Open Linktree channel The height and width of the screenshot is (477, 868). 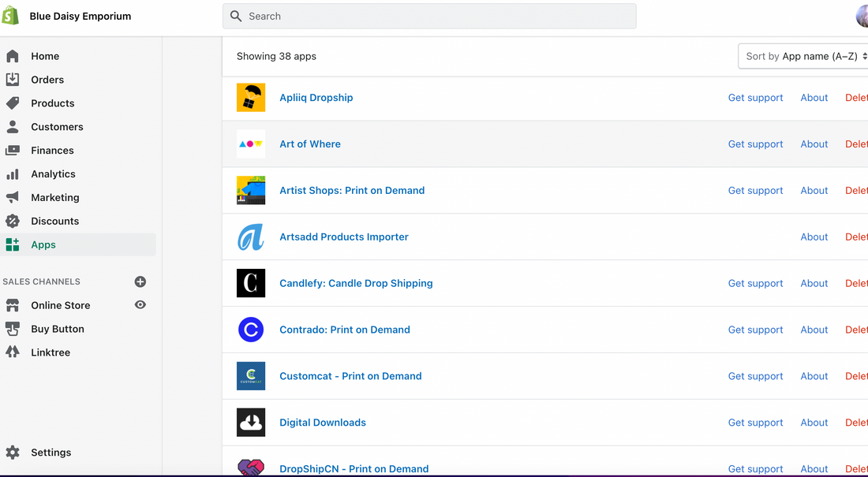point(51,352)
